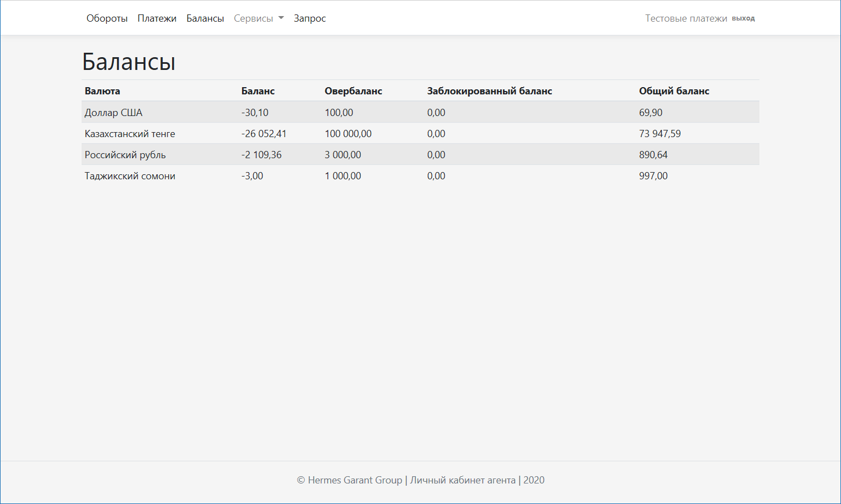
Task: Click the total balance value 997,00
Action: click(653, 176)
